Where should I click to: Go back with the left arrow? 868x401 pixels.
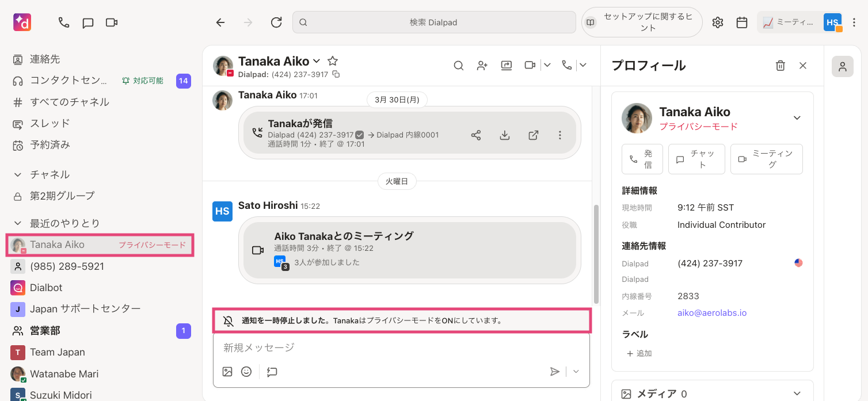pos(220,22)
